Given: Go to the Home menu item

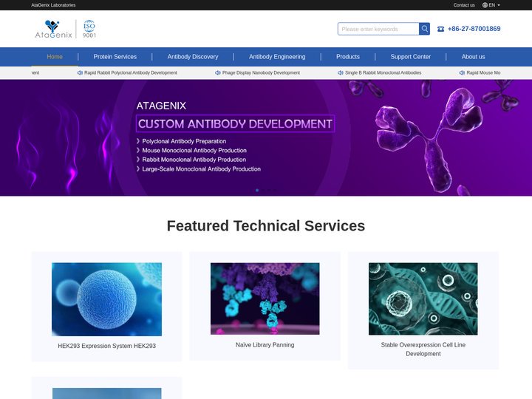Looking at the screenshot, I should (55, 57).
